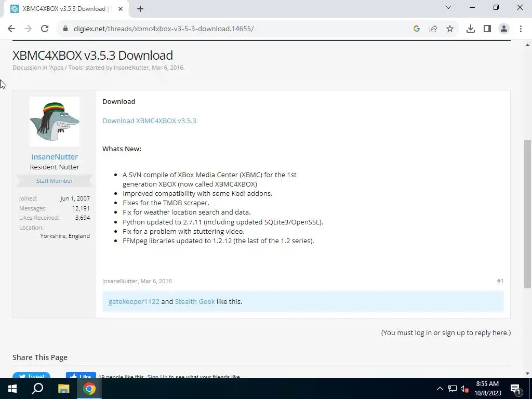Click the 'Whats New:' heading

coord(122,149)
